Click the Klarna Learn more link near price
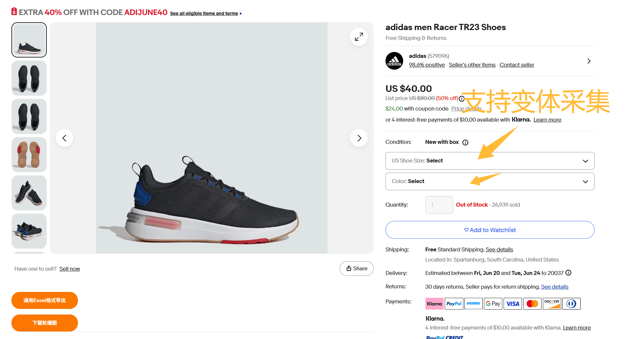 tap(547, 120)
